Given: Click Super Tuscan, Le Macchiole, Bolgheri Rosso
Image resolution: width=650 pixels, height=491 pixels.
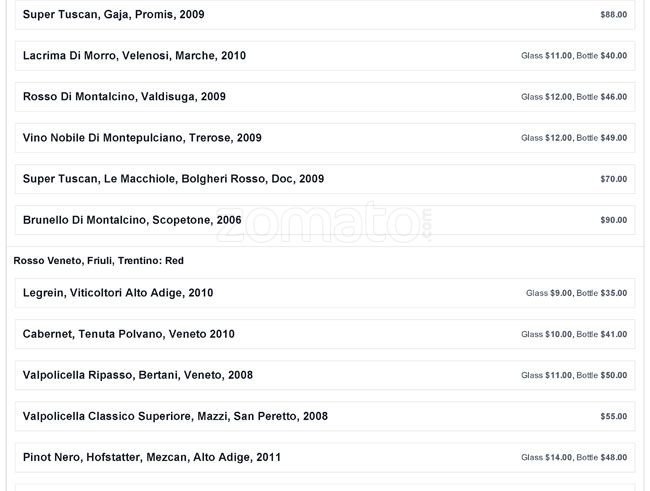Looking at the screenshot, I should point(173,179).
